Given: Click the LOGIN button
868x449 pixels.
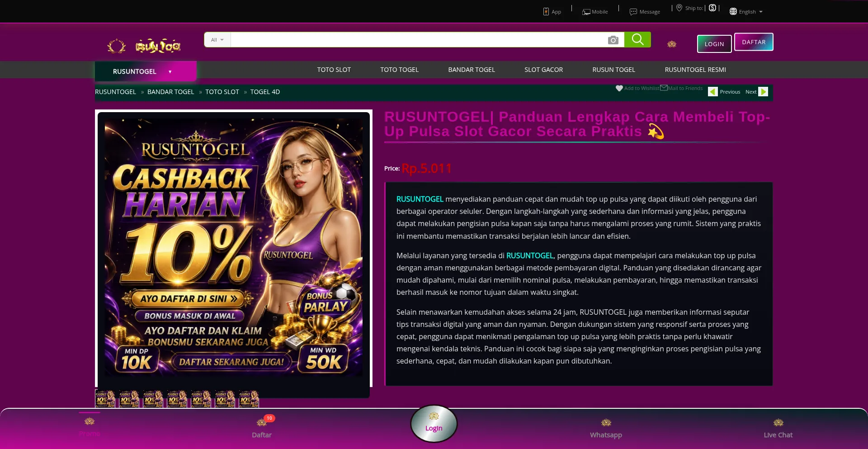Looking at the screenshot, I should [x=714, y=44].
